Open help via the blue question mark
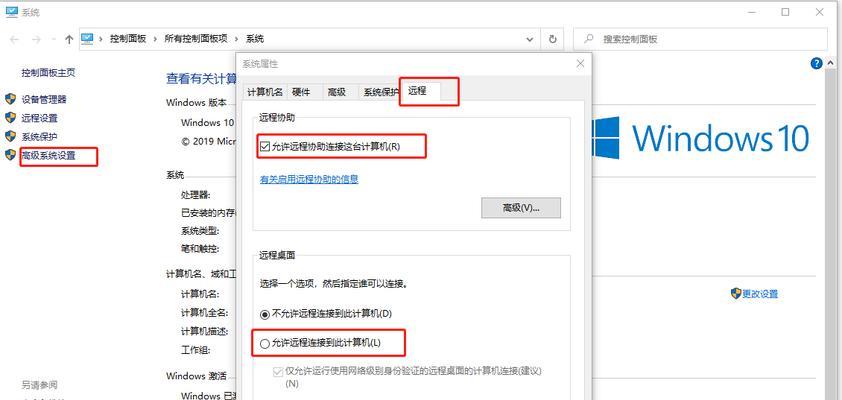The width and height of the screenshot is (842, 400). [816, 63]
